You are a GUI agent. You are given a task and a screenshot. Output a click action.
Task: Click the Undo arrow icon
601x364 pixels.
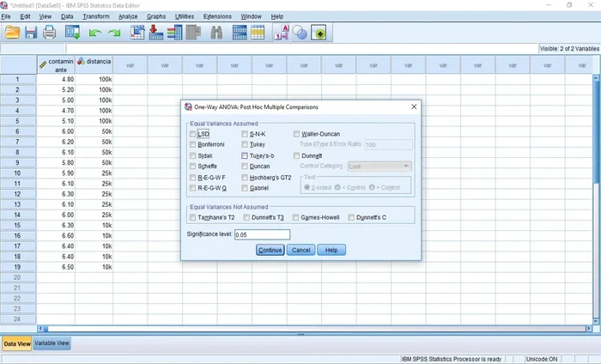click(x=94, y=33)
